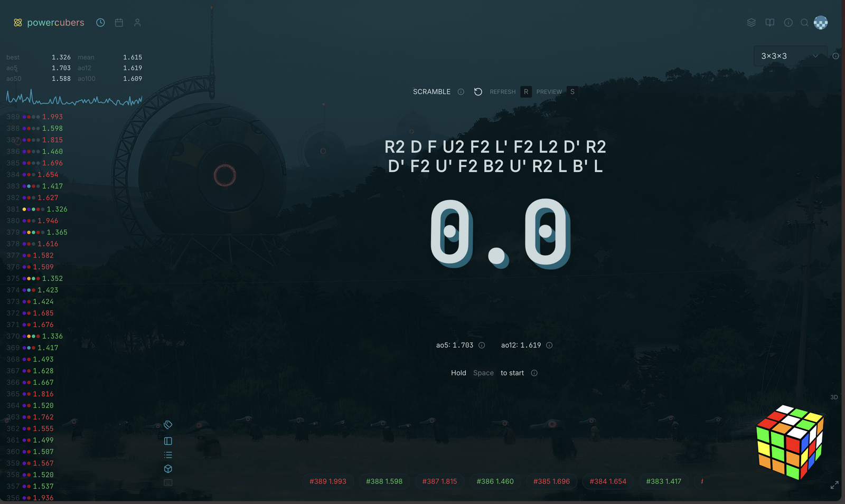The image size is (845, 504).
Task: Toggle the sidebar panel layout icon
Action: point(168,441)
